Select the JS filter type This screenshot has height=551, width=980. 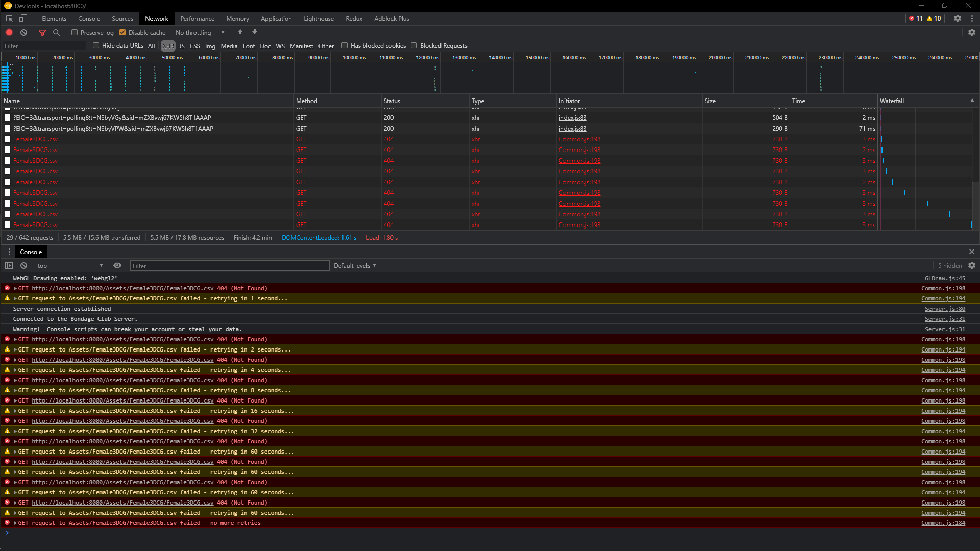(182, 46)
